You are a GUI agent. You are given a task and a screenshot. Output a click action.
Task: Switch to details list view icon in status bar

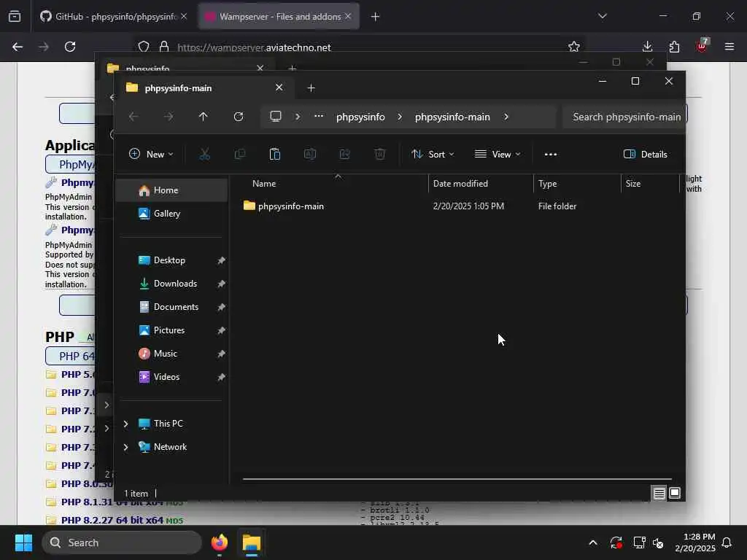[659, 494]
